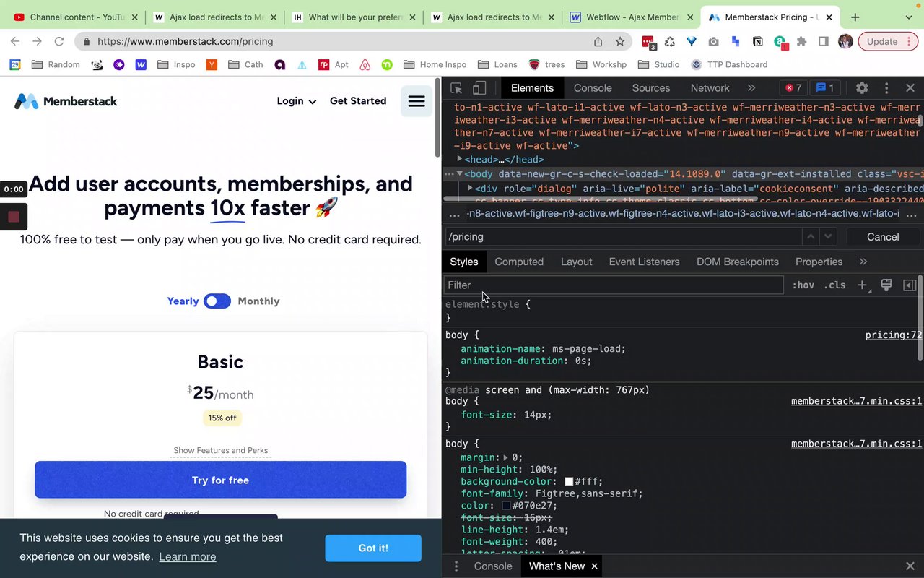Open DevTools settings gear
The image size is (924, 578).
tap(862, 88)
